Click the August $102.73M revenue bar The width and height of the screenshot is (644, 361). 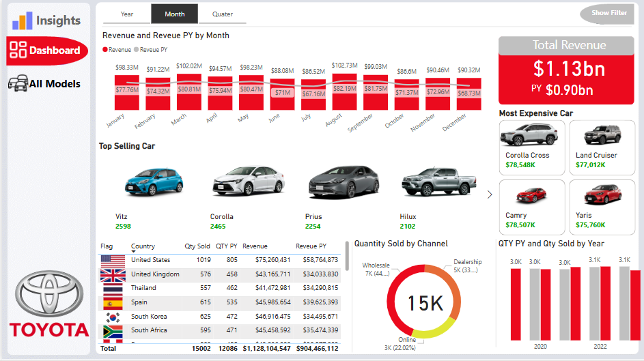pos(345,92)
